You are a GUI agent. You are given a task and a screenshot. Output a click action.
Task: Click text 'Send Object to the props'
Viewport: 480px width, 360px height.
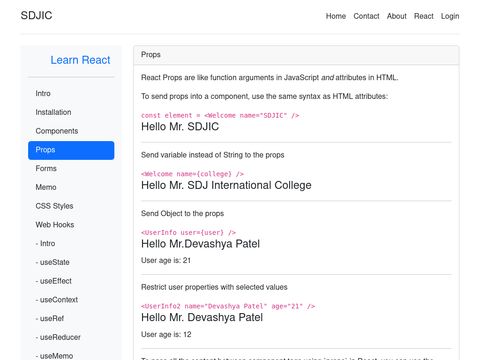182,213
